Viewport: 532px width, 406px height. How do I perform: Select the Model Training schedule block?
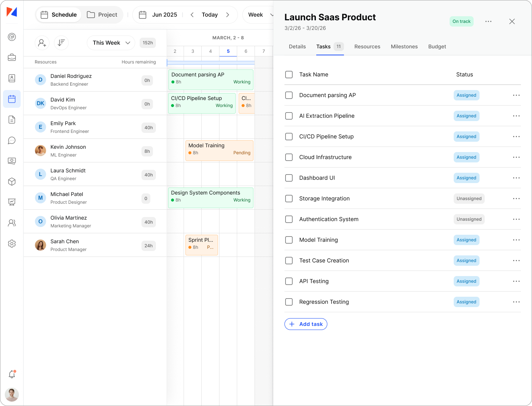219,150
